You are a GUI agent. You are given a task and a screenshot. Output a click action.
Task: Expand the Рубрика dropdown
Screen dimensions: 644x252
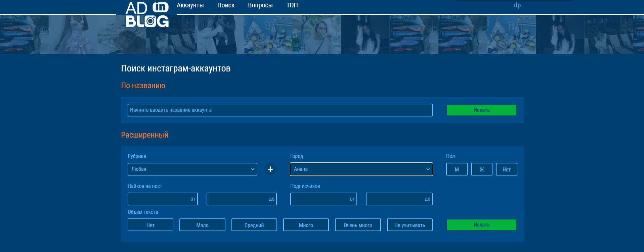(192, 169)
